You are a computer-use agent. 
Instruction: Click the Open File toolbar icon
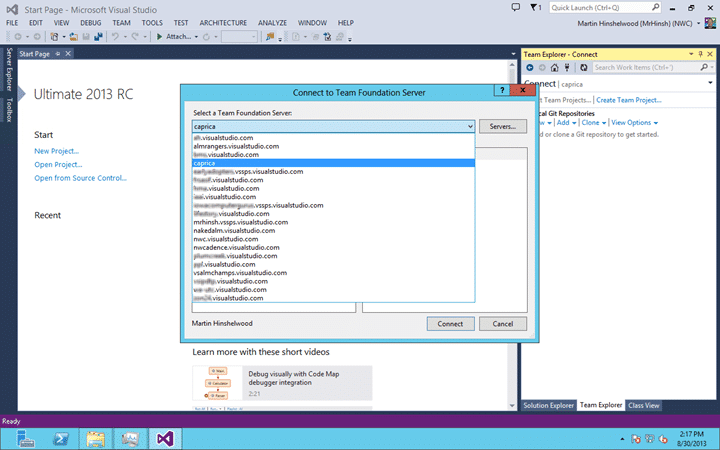pos(74,37)
